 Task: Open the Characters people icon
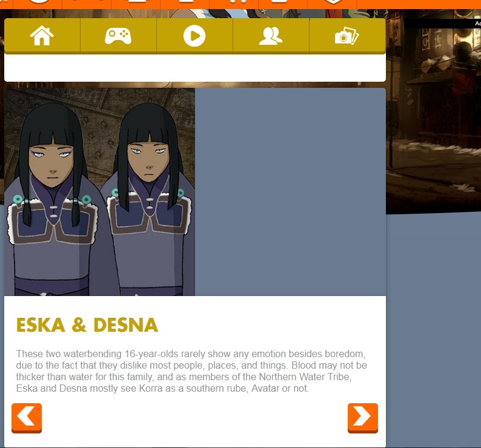271,36
